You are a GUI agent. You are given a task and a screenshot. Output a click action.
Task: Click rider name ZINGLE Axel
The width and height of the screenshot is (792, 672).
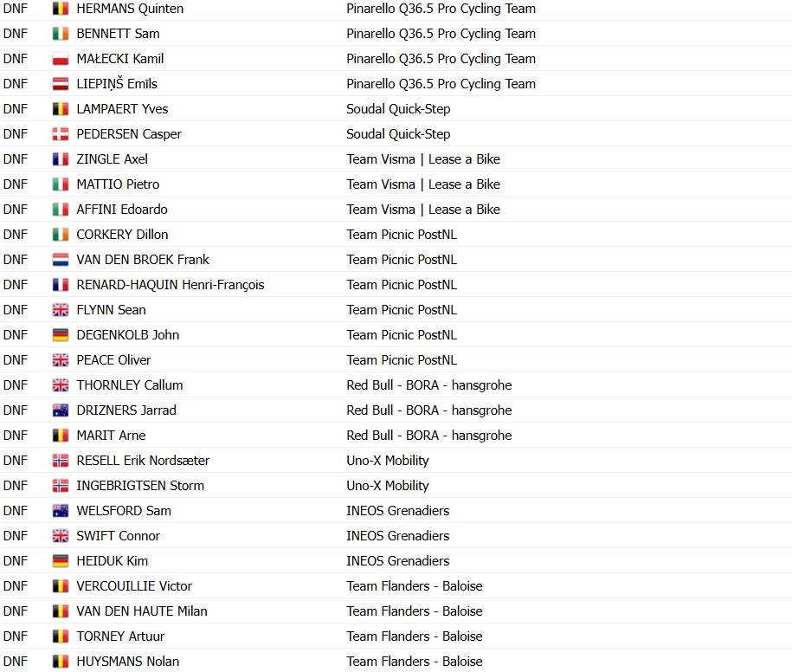pos(113,159)
